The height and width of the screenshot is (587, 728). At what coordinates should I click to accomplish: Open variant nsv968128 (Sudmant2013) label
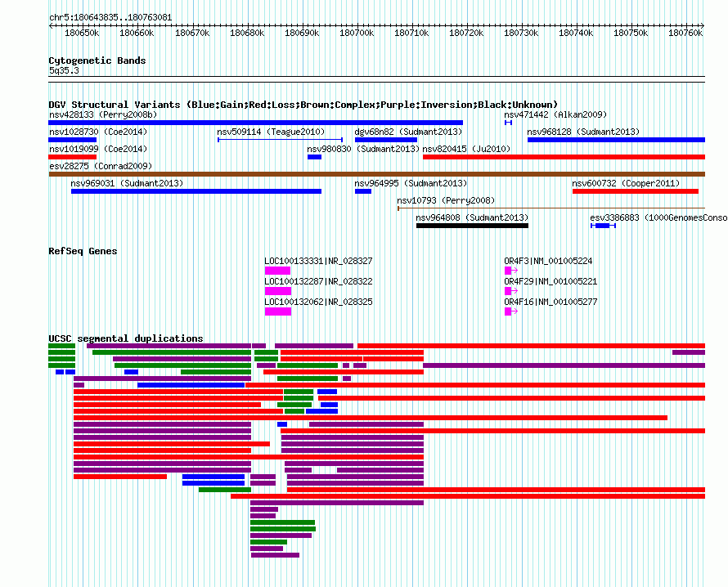tap(583, 132)
